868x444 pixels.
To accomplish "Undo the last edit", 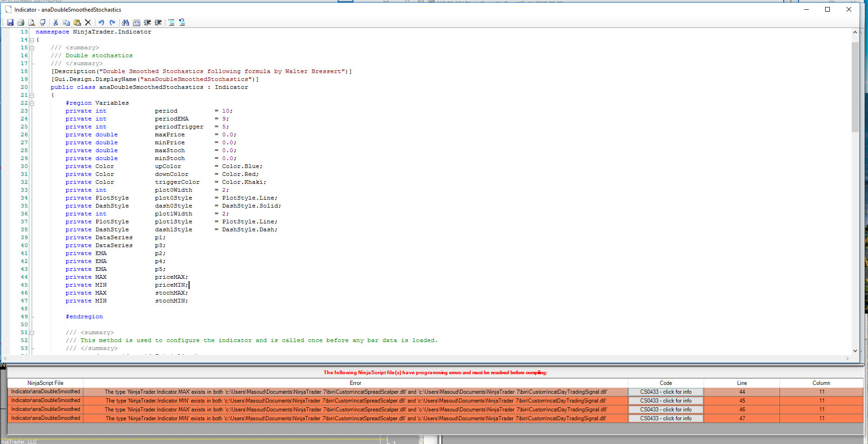I will click(x=101, y=22).
